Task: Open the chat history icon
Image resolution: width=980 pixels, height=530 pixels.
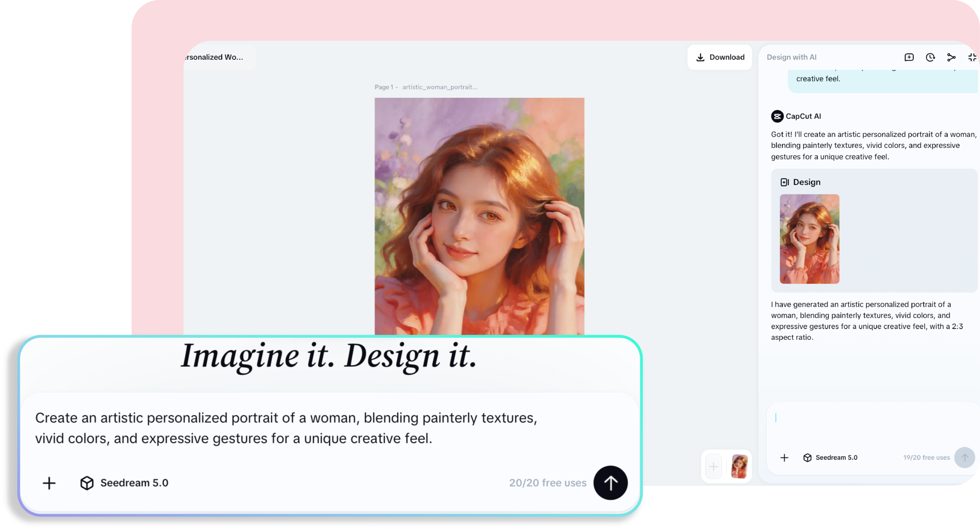Action: pos(930,57)
